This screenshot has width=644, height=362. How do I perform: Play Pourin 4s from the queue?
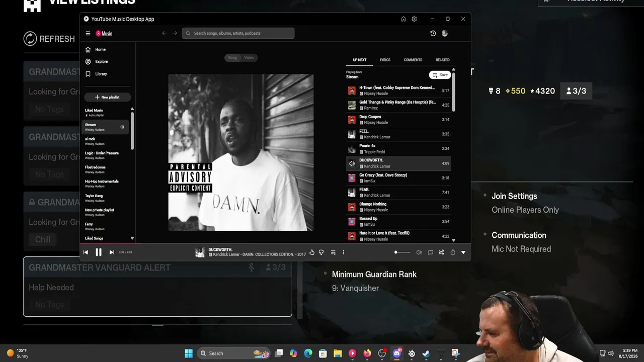point(398,149)
